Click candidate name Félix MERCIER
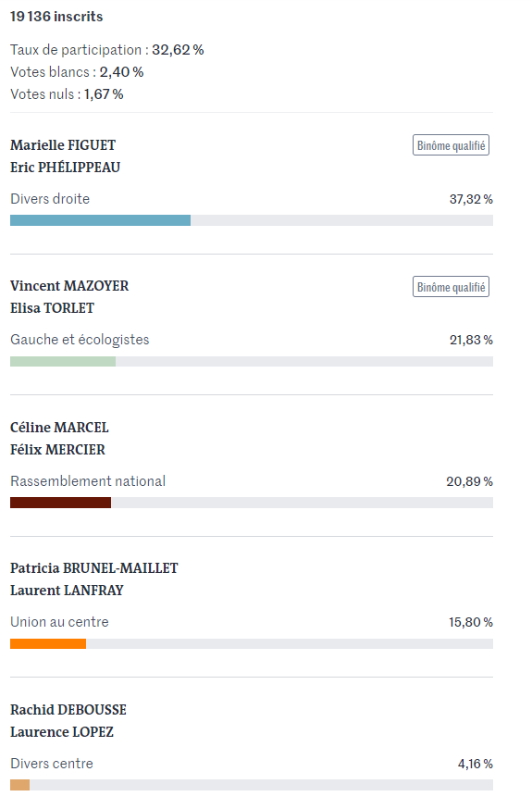532x809 pixels. [57, 449]
